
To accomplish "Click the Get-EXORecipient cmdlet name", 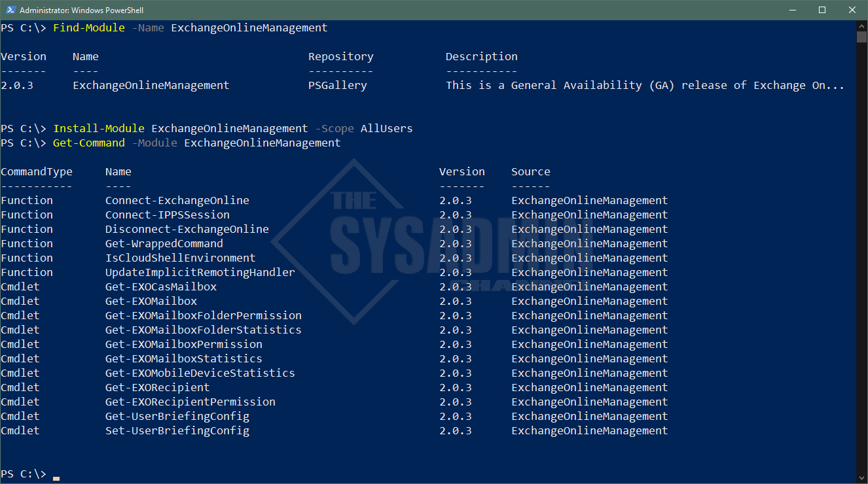I will [x=158, y=387].
